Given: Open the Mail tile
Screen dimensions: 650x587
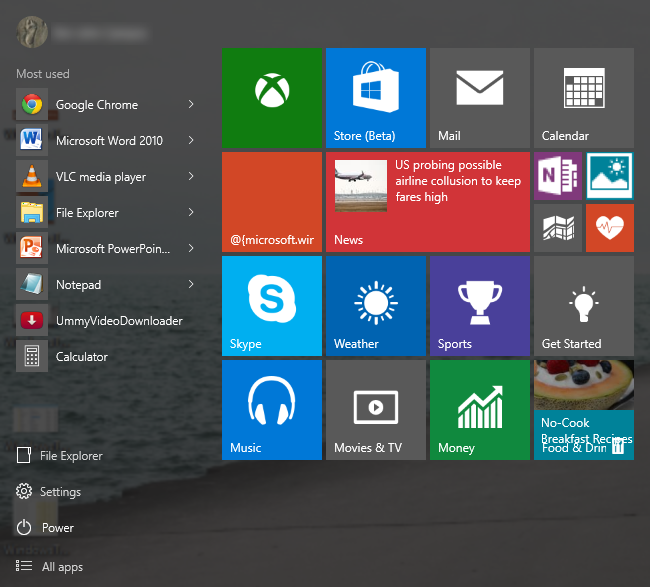Looking at the screenshot, I should tap(480, 98).
